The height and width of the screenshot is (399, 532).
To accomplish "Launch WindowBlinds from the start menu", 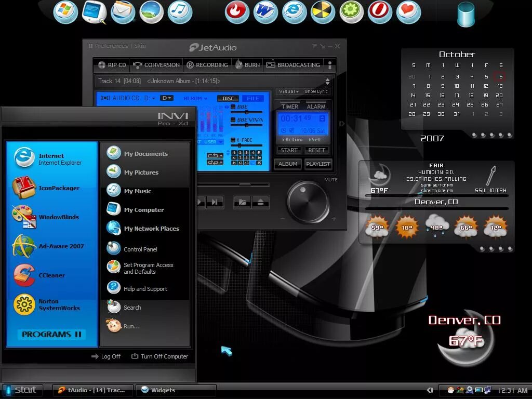I will tap(51, 217).
